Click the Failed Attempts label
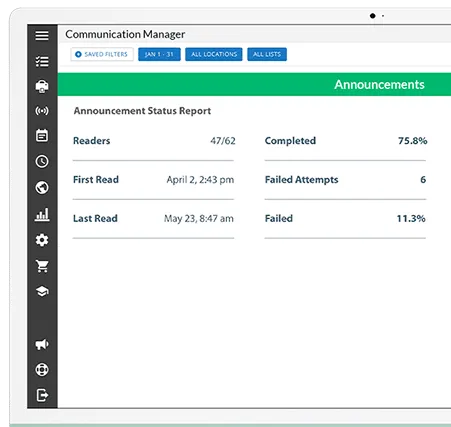 pos(302,180)
